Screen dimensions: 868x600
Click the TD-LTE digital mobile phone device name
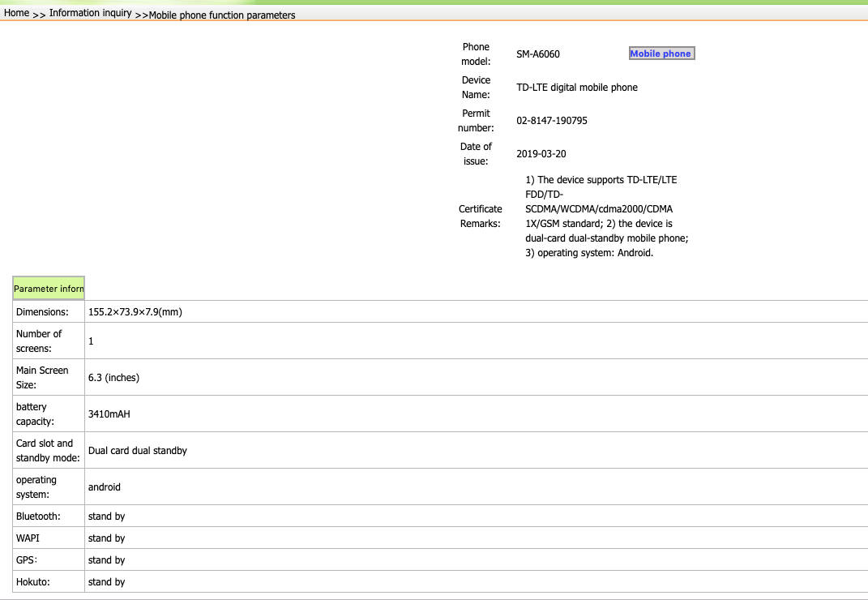pyautogui.click(x=576, y=88)
